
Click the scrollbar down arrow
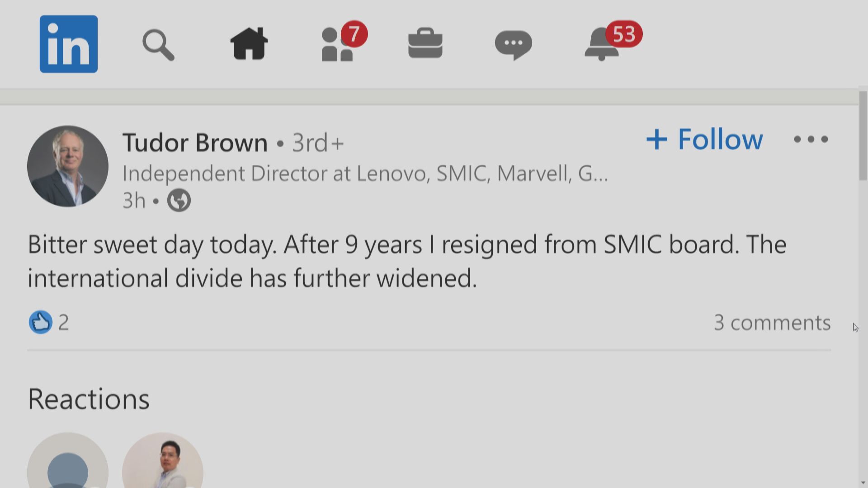click(863, 483)
